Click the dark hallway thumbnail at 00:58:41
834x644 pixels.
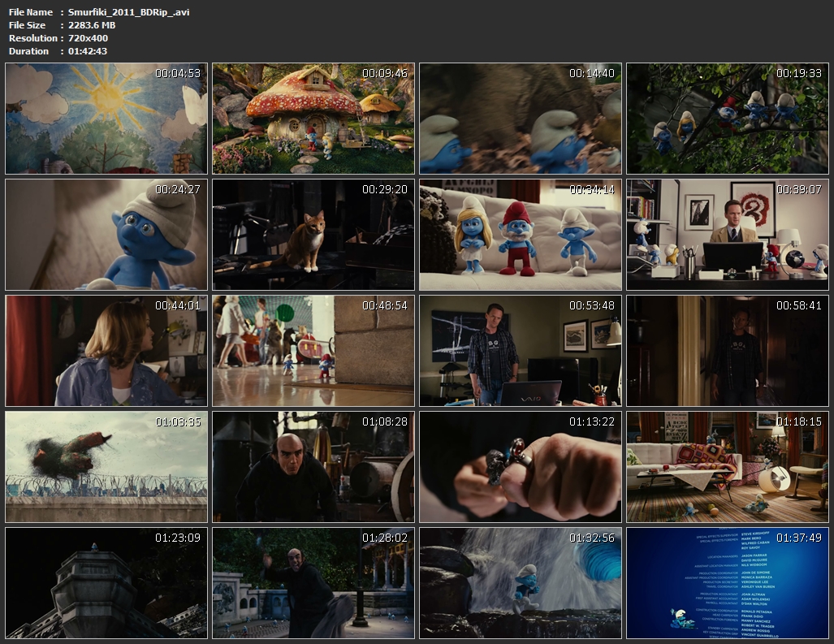(728, 351)
